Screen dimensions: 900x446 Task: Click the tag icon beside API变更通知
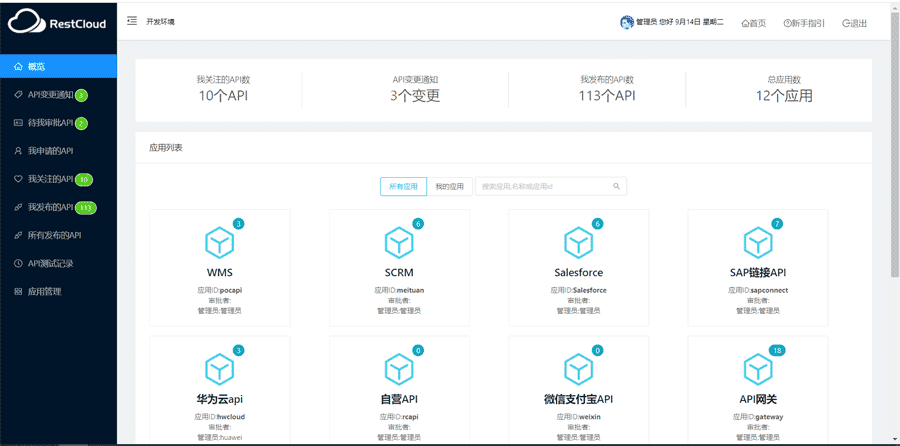[18, 95]
